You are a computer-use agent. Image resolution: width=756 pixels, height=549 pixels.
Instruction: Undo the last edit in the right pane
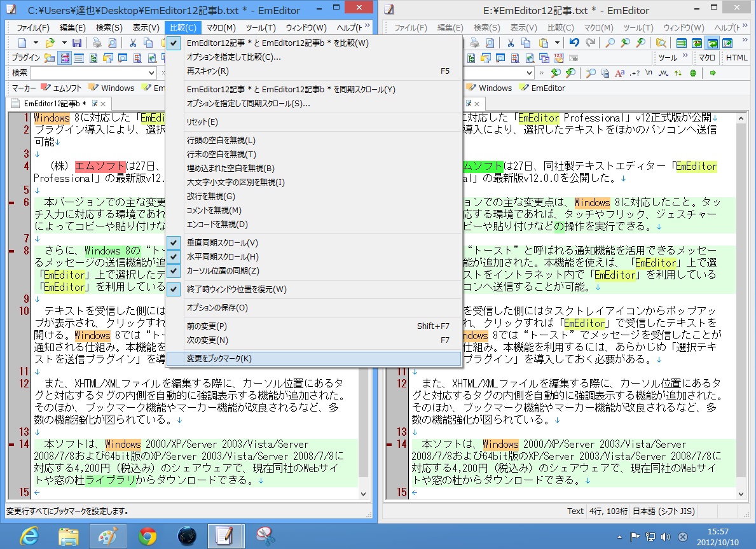[x=574, y=43]
